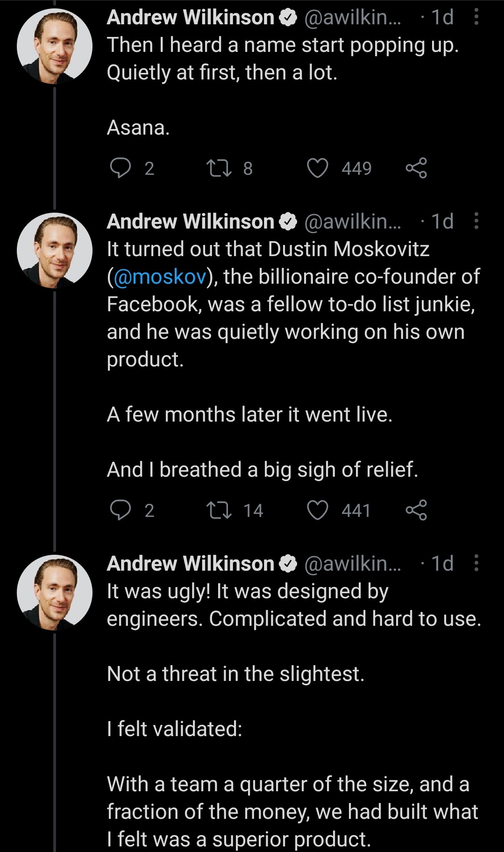Open more options on the Moskovitz tweet

476,221
